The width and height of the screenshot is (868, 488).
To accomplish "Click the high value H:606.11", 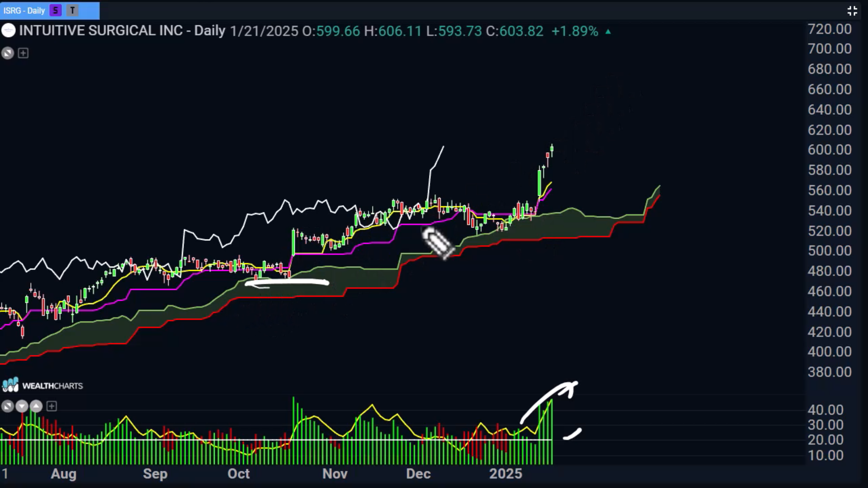I will click(x=392, y=31).
